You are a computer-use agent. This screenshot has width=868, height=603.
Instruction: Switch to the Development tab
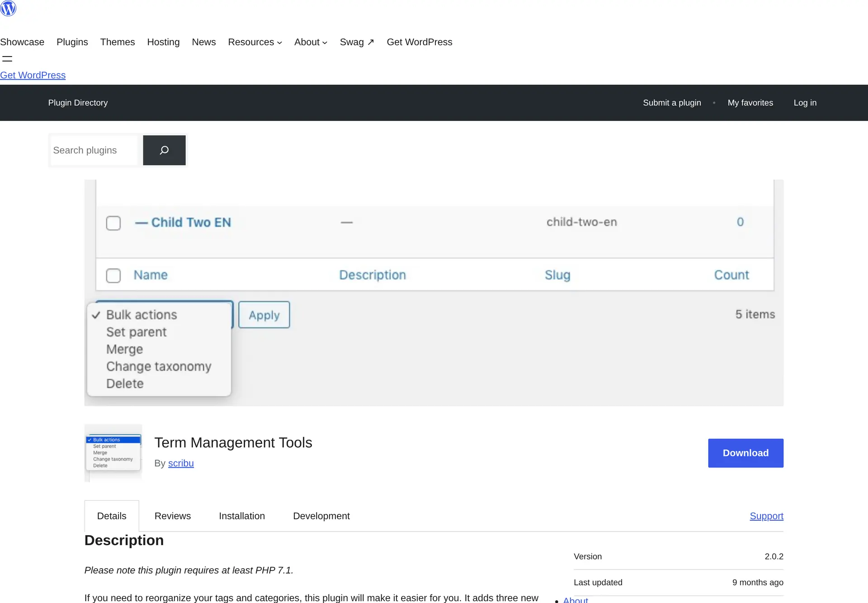321,516
